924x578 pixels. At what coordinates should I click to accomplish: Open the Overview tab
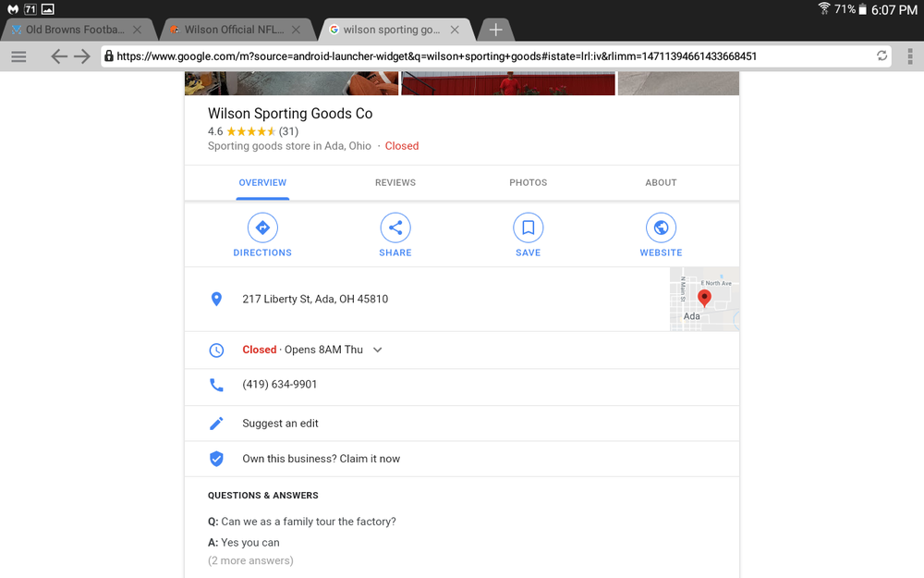(x=262, y=183)
